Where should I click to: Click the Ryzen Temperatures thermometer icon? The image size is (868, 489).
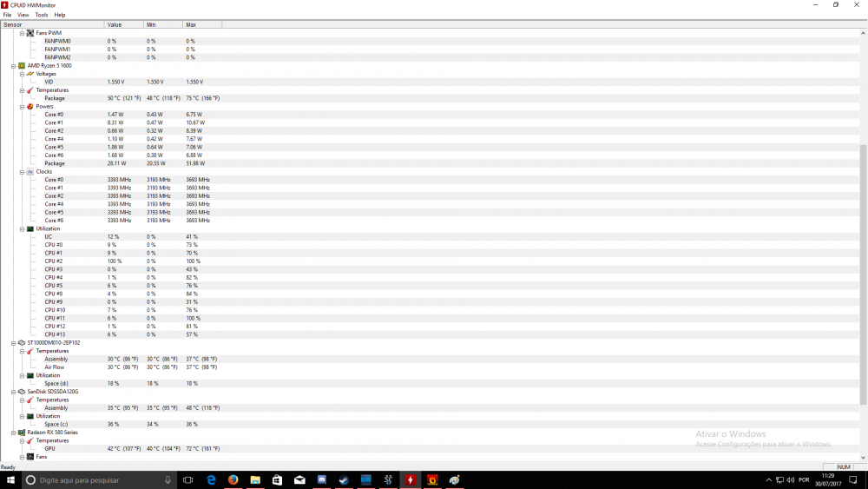pyautogui.click(x=30, y=90)
